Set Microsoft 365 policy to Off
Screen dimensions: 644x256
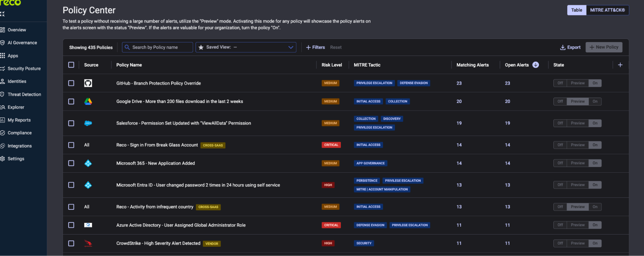[x=560, y=163]
